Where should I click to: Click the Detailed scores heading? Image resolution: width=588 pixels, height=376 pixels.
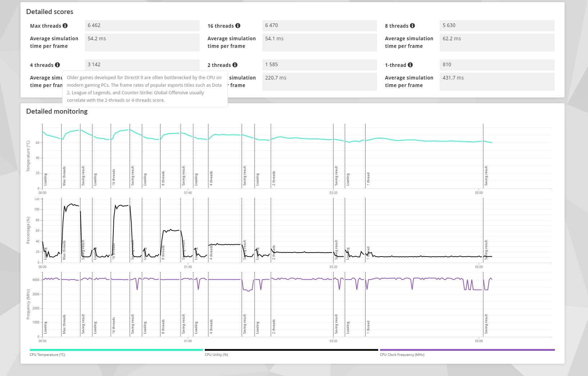tap(50, 12)
